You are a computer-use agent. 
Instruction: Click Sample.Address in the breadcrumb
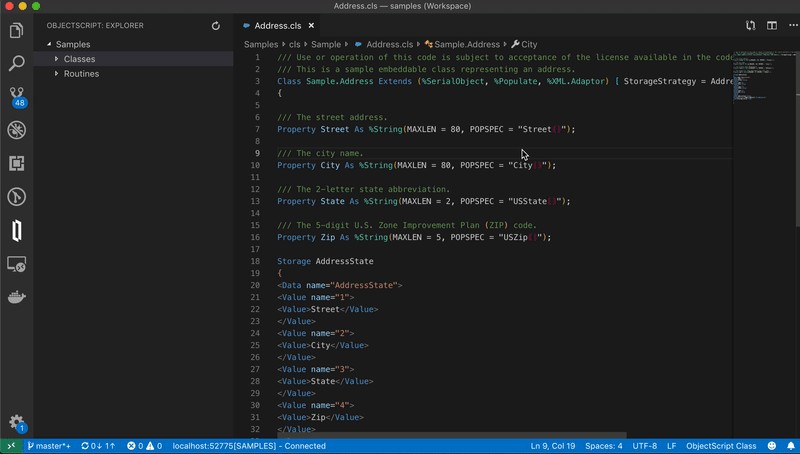click(x=466, y=44)
